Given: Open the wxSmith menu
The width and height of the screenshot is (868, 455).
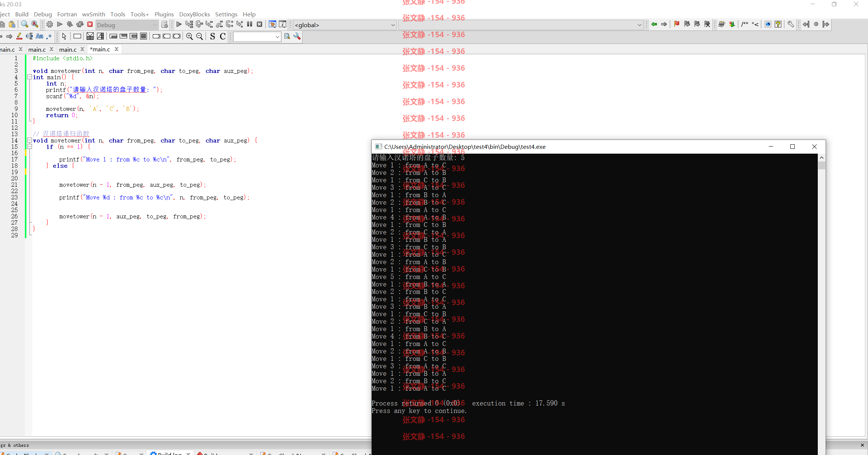Looking at the screenshot, I should click(93, 14).
